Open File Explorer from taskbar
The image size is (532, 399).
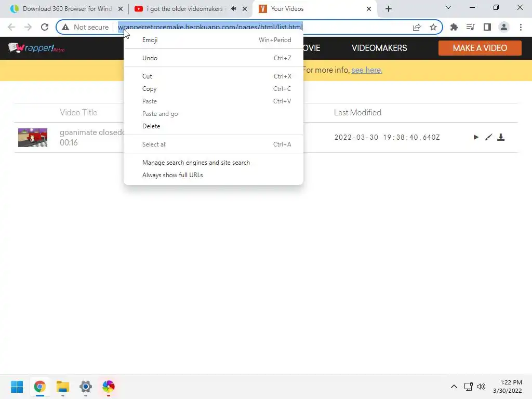(x=63, y=387)
